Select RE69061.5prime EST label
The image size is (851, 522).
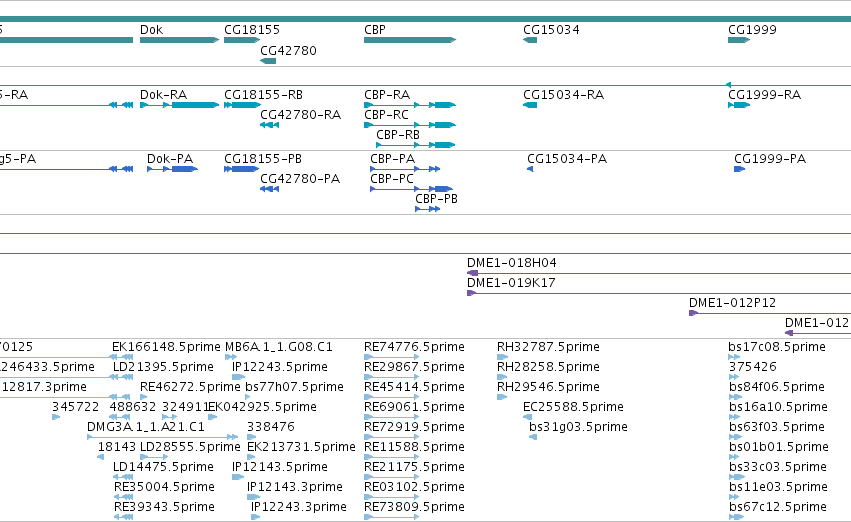click(414, 407)
